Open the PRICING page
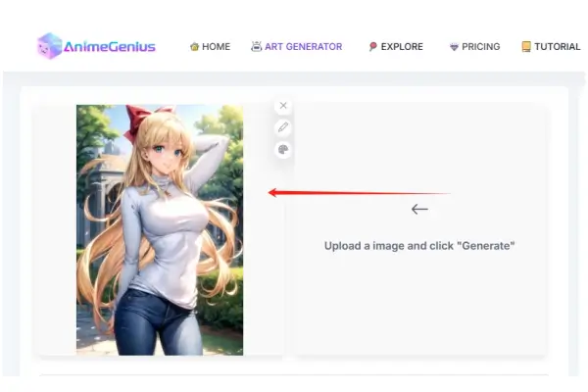The height and width of the screenshot is (392, 588). click(x=474, y=47)
